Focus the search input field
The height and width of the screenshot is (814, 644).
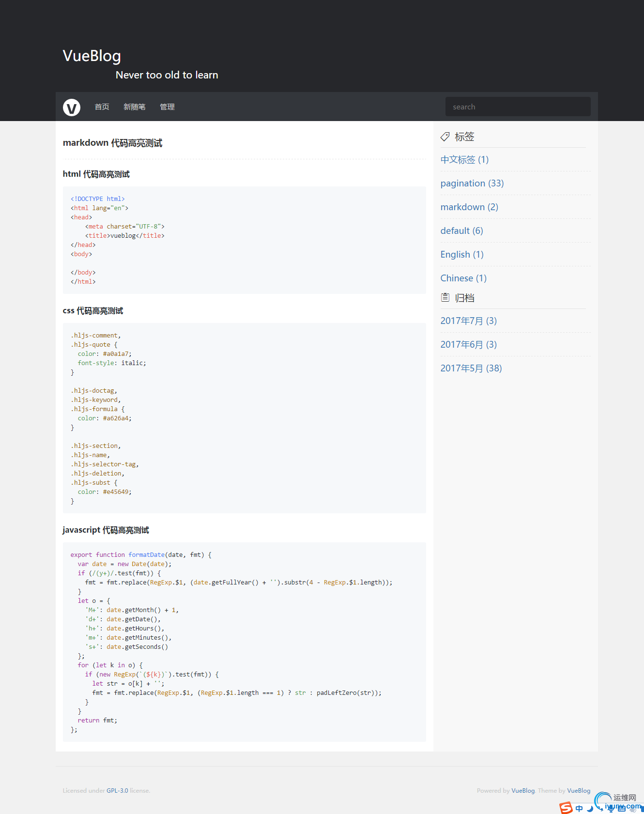(x=518, y=107)
